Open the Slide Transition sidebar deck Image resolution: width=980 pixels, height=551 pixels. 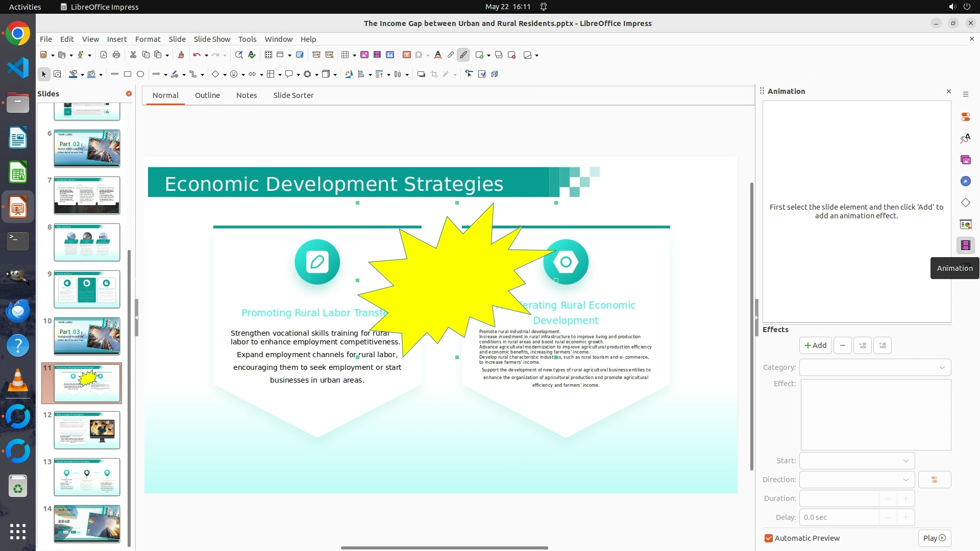coord(965,224)
